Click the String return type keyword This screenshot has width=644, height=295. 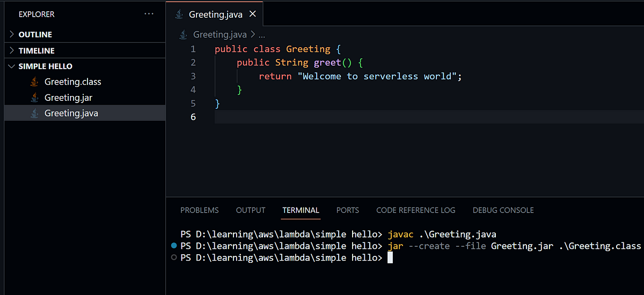(x=291, y=63)
